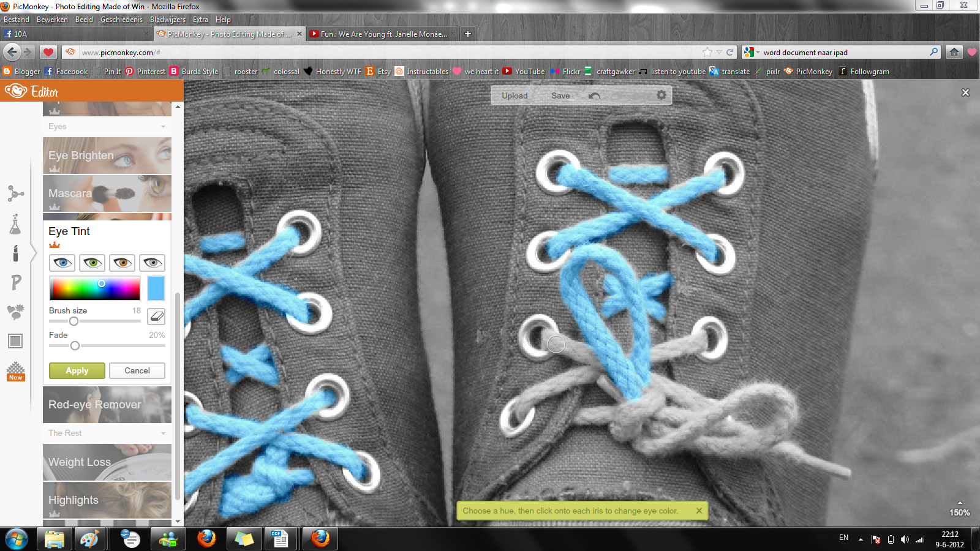Close the editor with the X icon

tap(966, 92)
